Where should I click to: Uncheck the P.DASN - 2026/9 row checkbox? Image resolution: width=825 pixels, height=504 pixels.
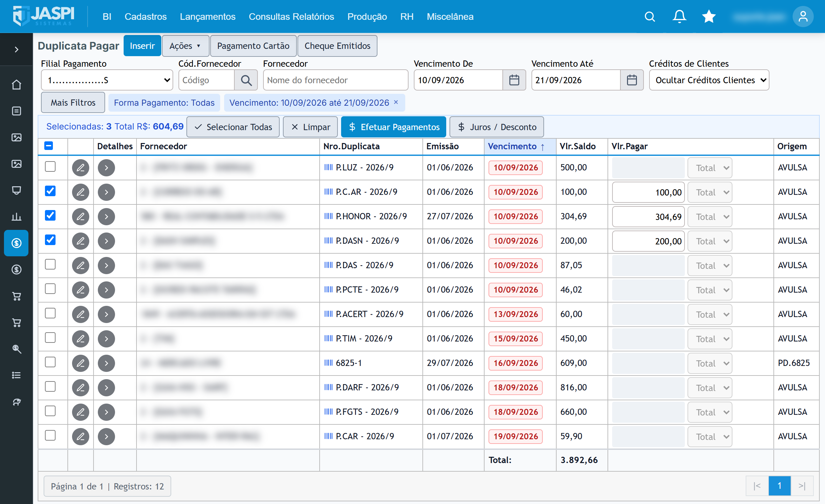tap(50, 240)
